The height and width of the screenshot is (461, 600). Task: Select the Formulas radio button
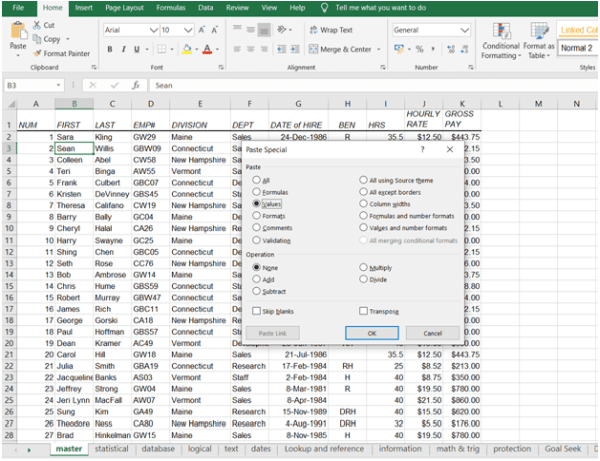point(257,191)
